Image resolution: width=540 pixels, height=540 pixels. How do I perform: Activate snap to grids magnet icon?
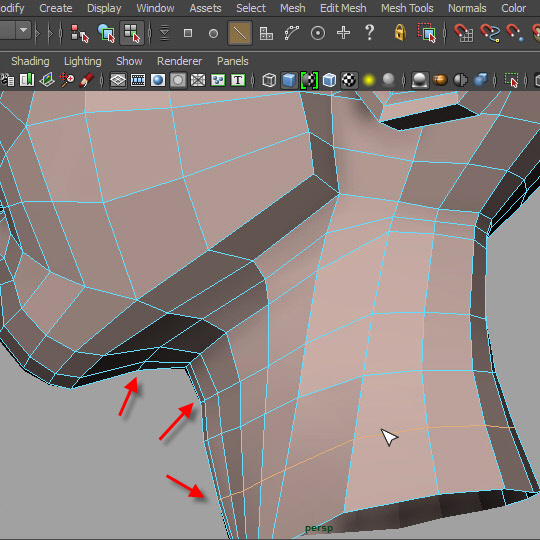coord(463,33)
